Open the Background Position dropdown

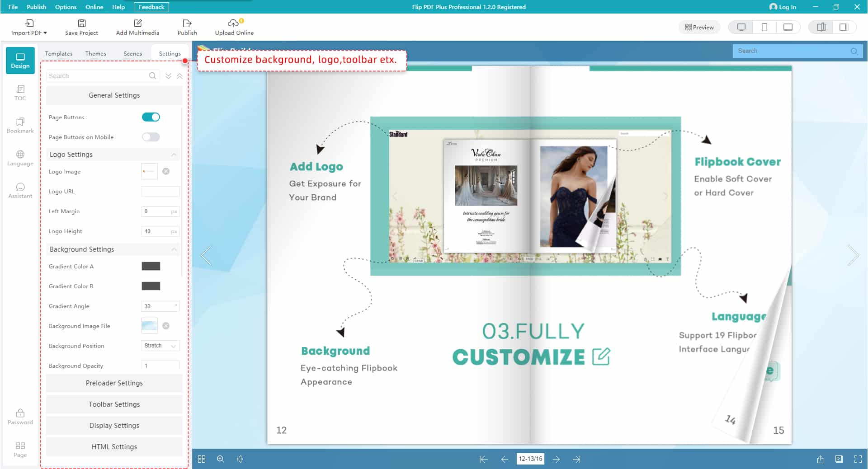coord(160,346)
